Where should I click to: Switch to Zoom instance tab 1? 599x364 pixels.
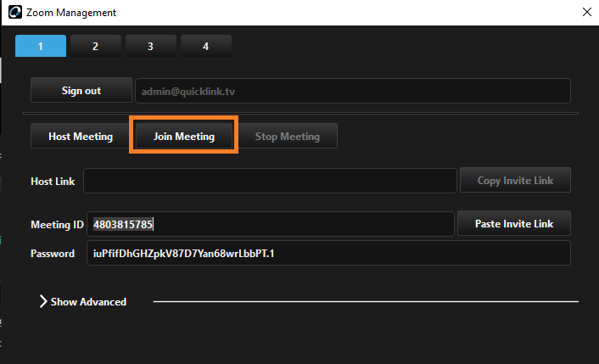(41, 46)
